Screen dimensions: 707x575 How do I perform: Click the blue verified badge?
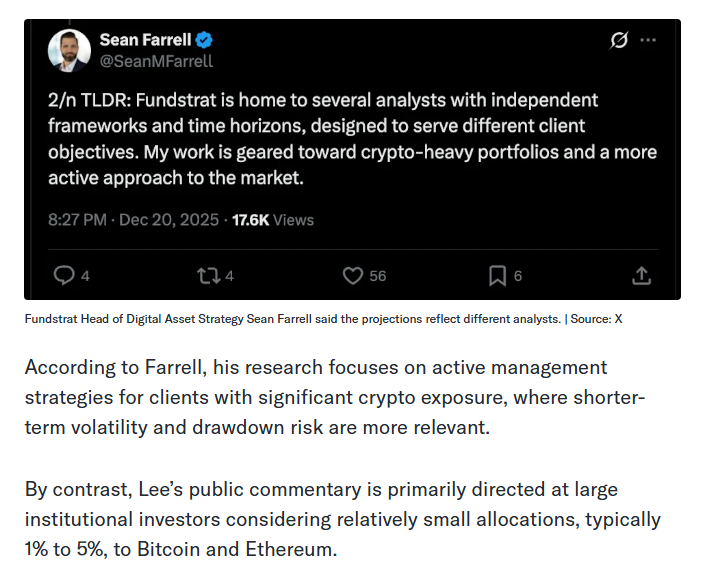tap(204, 40)
